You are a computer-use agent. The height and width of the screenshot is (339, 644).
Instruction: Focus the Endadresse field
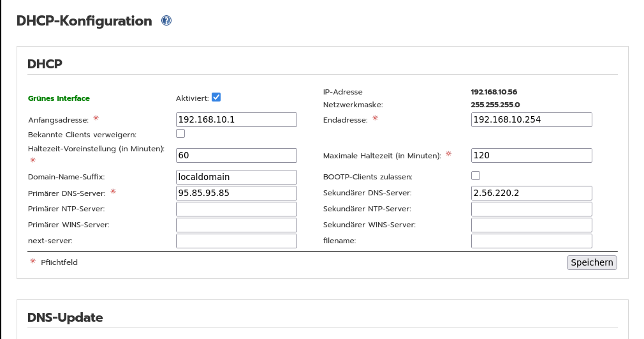coord(531,119)
